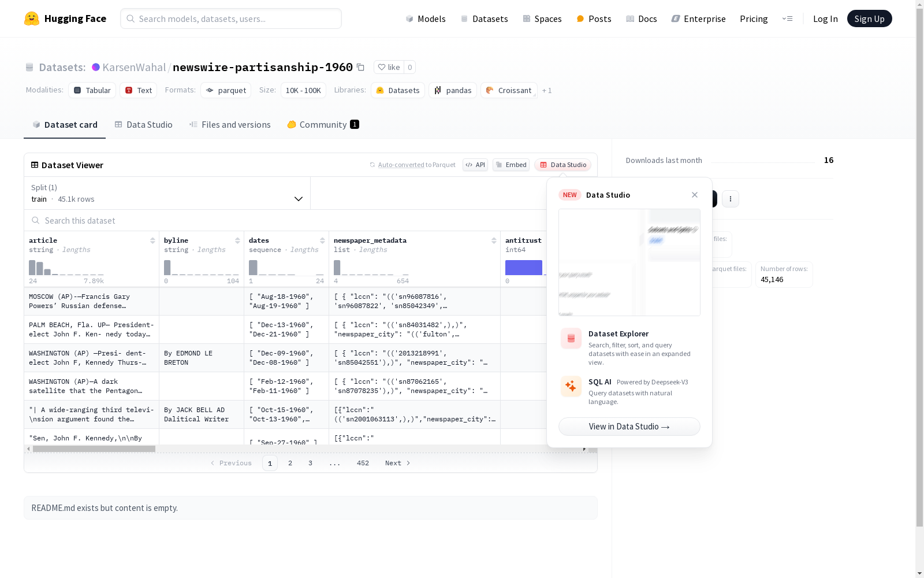Expand the Split train dropdown
Viewport: 924px width, 578px height.
pyautogui.click(x=167, y=193)
